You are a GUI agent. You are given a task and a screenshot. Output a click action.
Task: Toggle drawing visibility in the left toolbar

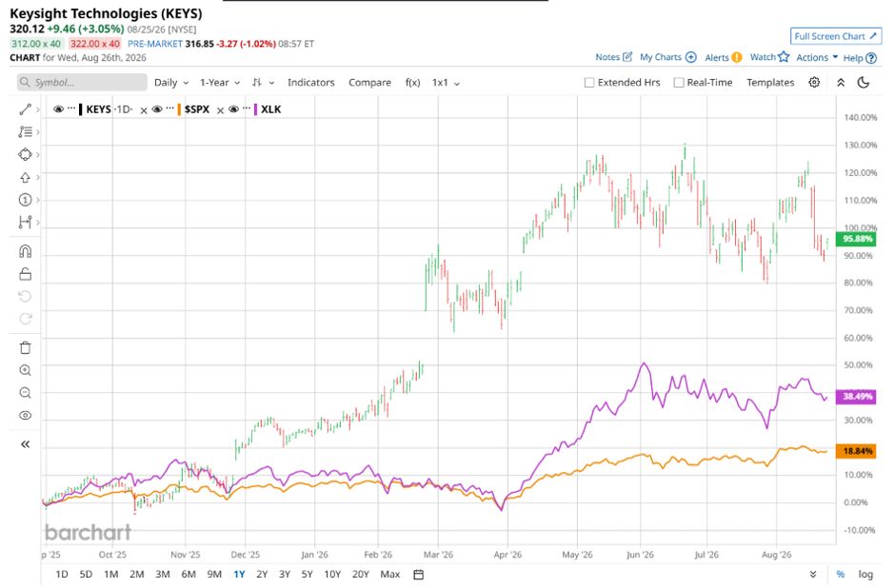pyautogui.click(x=25, y=415)
